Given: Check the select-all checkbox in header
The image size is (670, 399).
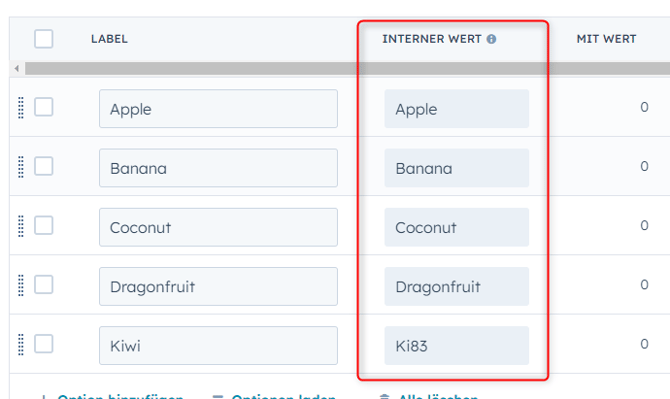Looking at the screenshot, I should point(44,38).
